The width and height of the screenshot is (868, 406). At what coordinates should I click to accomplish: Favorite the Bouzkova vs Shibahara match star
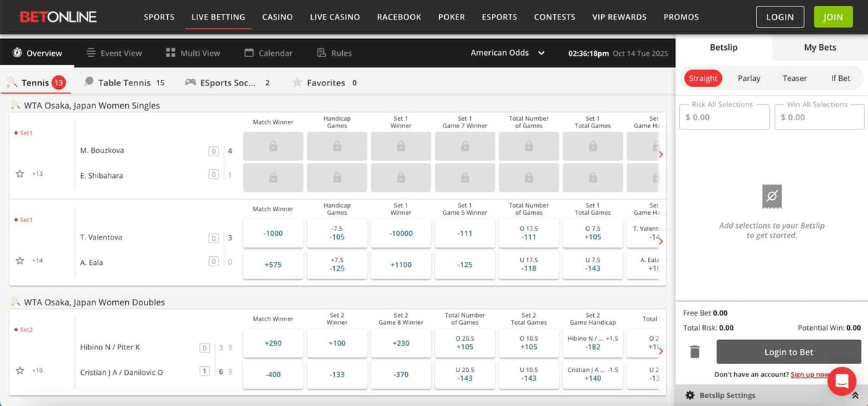point(20,174)
